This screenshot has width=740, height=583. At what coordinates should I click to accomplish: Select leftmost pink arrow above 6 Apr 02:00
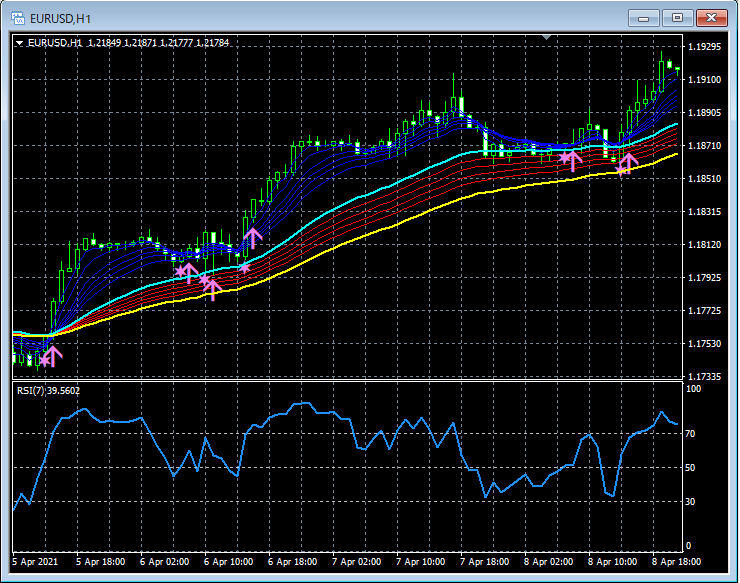[x=188, y=272]
